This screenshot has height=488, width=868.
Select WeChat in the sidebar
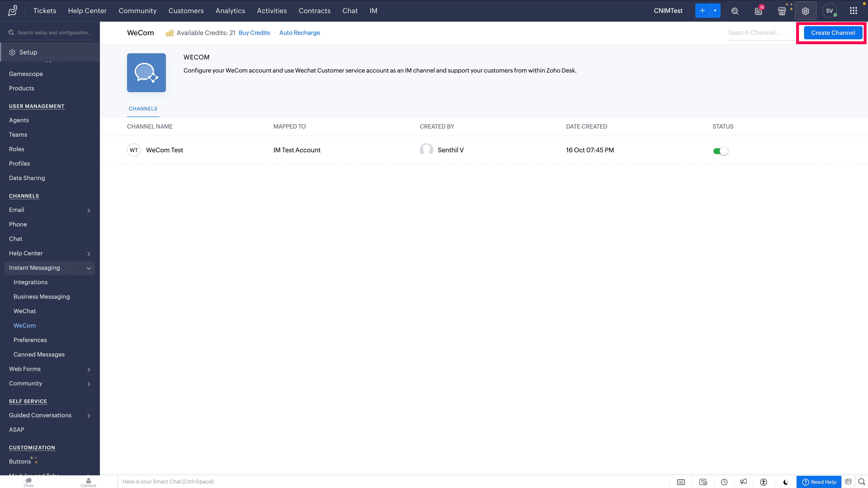(25, 311)
